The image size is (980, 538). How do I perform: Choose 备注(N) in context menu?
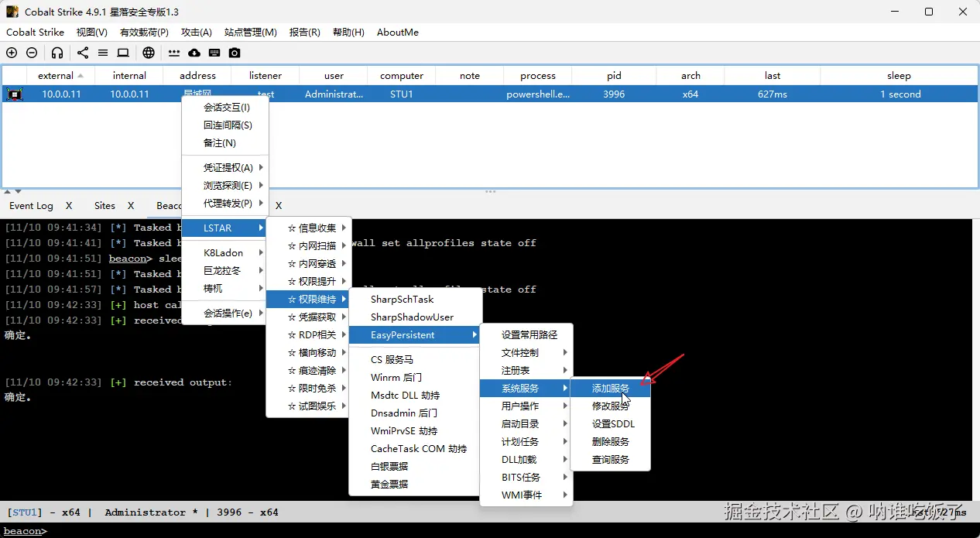225,143
